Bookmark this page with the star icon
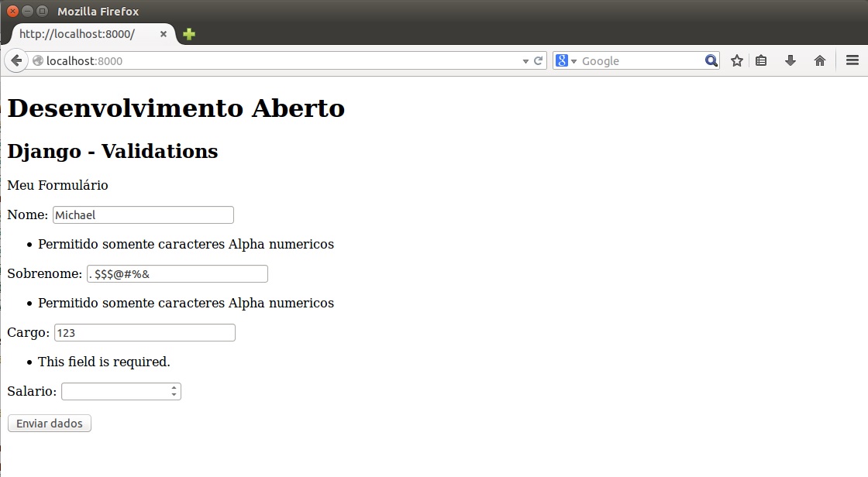Viewport: 868px width, 477px height. tap(736, 60)
